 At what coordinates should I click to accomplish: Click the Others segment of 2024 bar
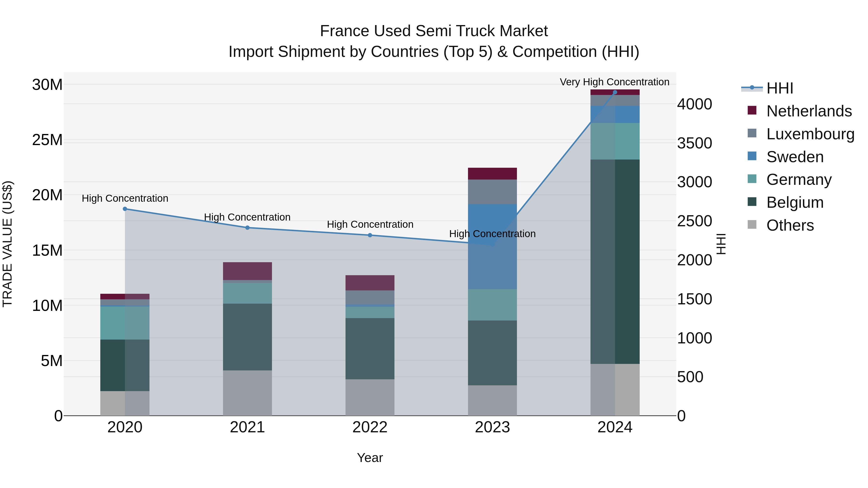pyautogui.click(x=615, y=390)
